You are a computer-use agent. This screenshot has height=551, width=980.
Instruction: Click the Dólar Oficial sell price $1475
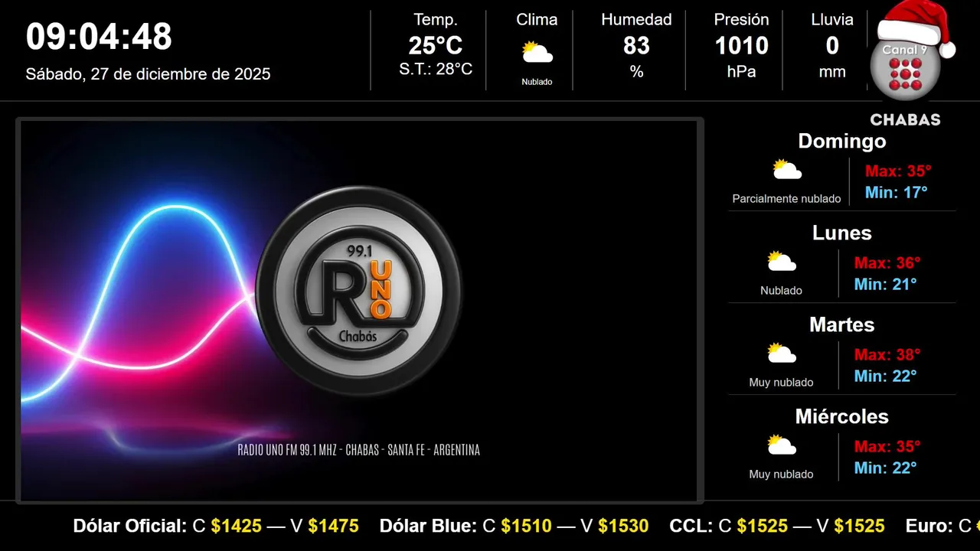[334, 526]
